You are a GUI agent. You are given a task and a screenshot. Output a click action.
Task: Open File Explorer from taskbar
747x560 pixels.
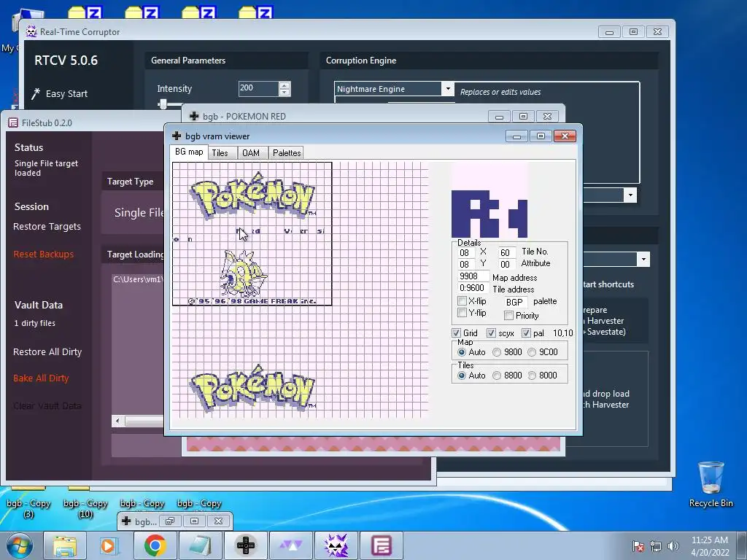click(x=65, y=545)
